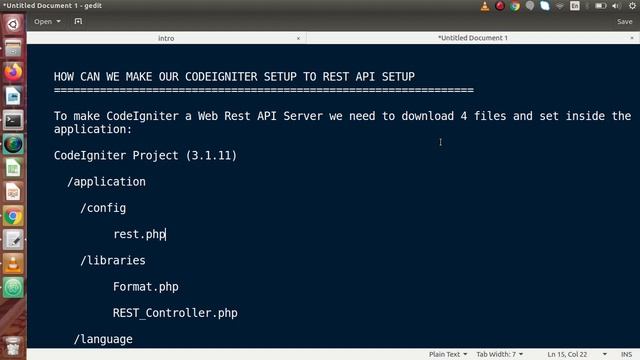Image resolution: width=640 pixels, height=360 pixels.
Task: Open the Ubuntu Dash search launcher
Action: tap(13, 24)
